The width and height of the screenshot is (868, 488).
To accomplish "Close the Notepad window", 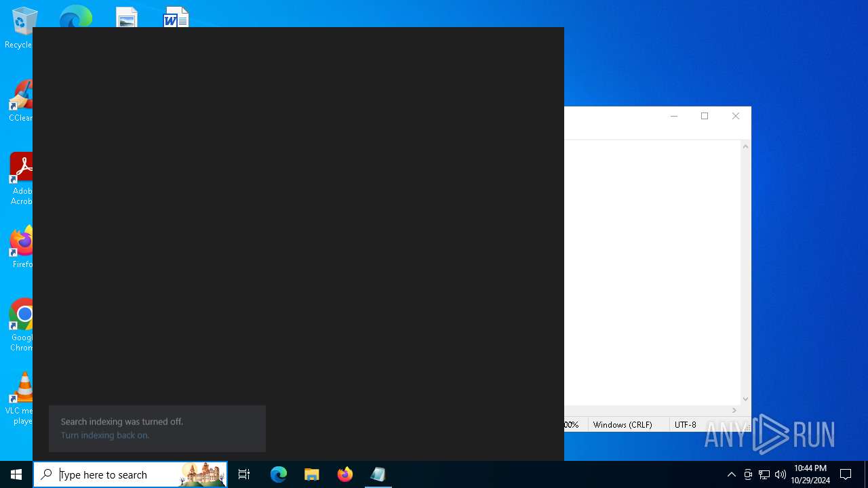I will point(736,116).
